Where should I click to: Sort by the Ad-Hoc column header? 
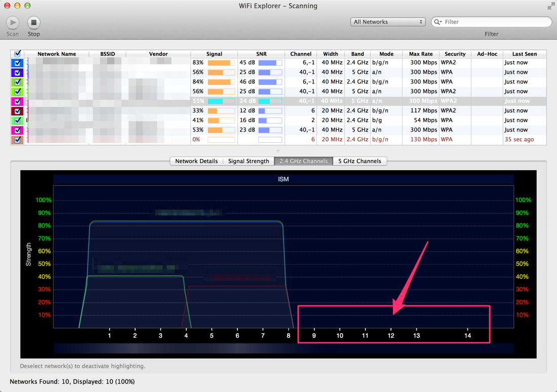click(487, 54)
